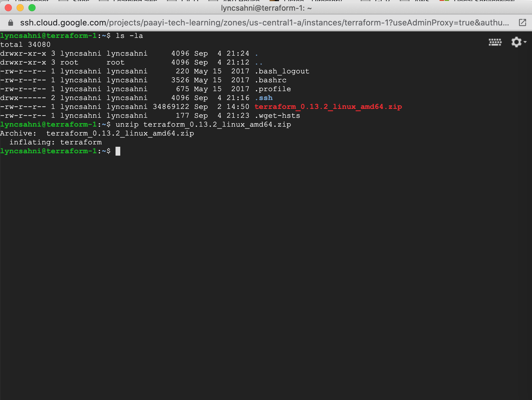This screenshot has height=400, width=532.
Task: Click the 'inflating: terraform' output line
Action: tap(56, 142)
